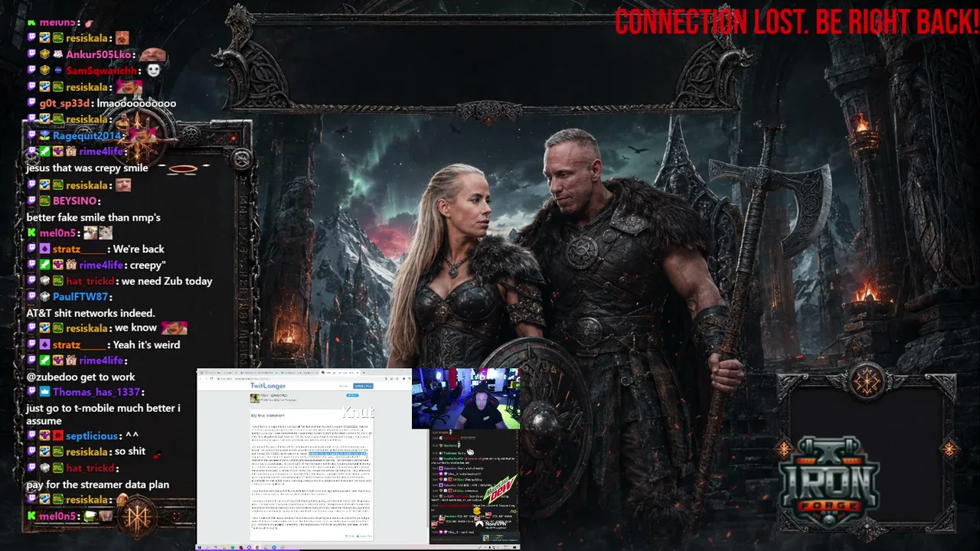Screen dimensions: 980x551
Task: Open Ragequit2014's chat profile name
Action: [x=87, y=135]
